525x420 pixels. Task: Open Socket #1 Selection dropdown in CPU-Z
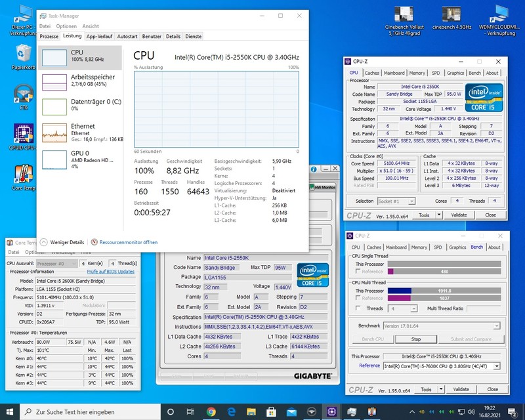click(x=412, y=201)
